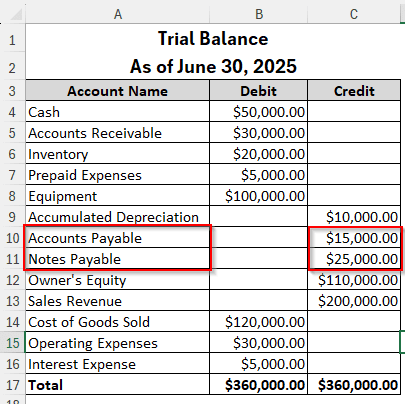Click the Interest Expense $5,000.00 cell
The height and width of the screenshot is (404, 405).
[258, 364]
